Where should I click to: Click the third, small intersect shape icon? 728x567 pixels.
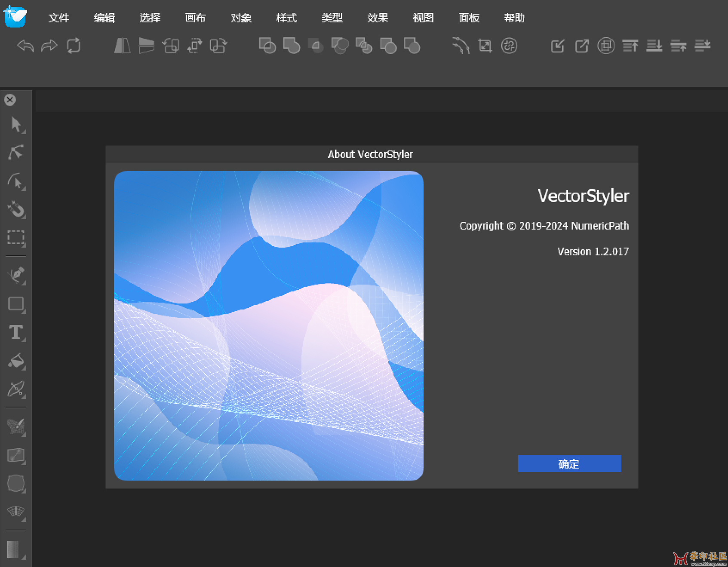click(x=316, y=46)
